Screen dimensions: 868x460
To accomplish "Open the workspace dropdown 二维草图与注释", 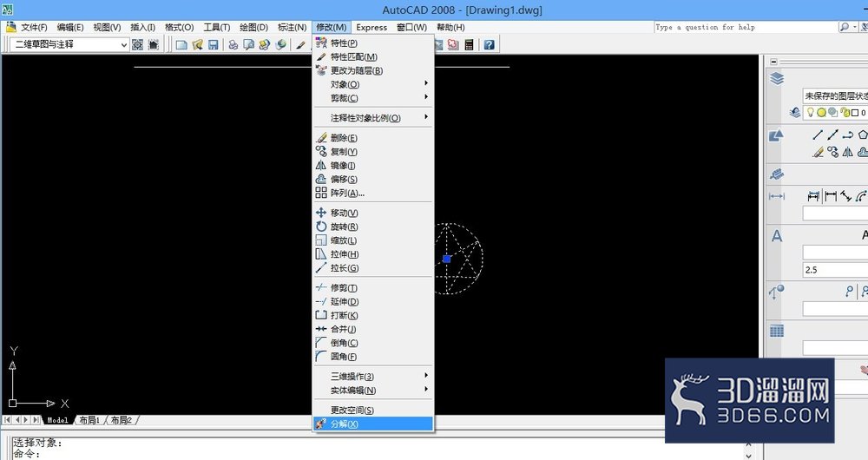I will pyautogui.click(x=69, y=44).
